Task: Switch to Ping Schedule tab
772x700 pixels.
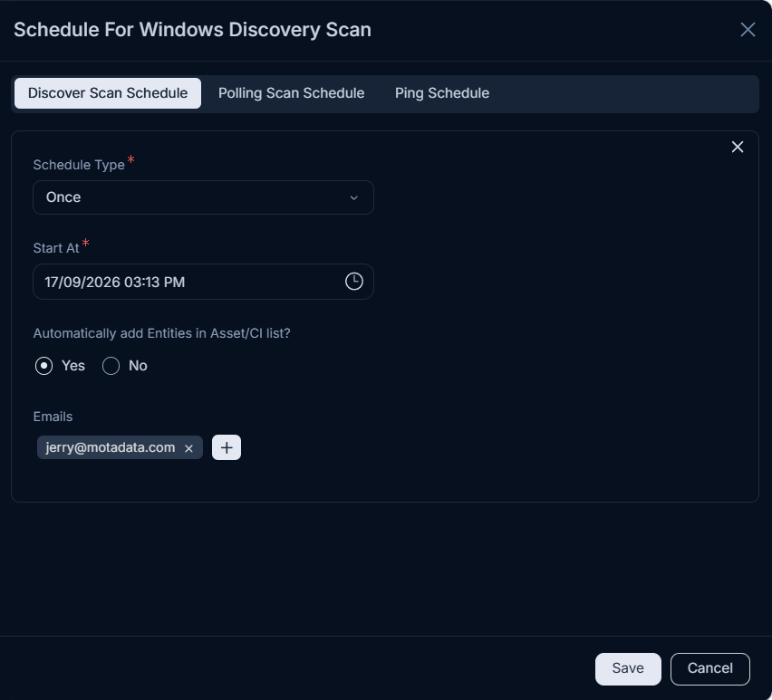Action: [x=442, y=93]
